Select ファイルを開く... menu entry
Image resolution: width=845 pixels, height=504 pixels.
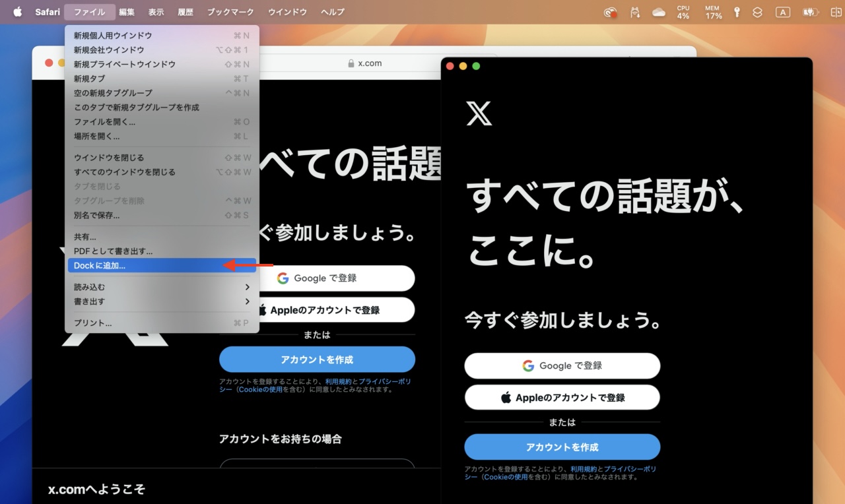pyautogui.click(x=162, y=122)
